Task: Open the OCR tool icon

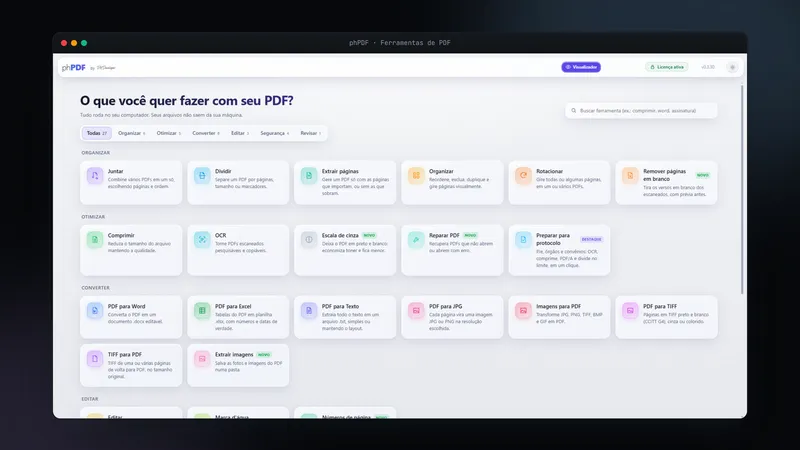Action: pos(202,239)
